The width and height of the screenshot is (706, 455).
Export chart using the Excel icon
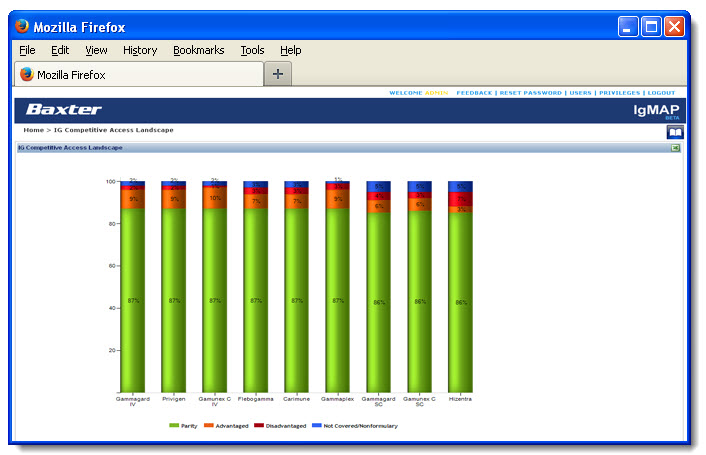click(x=675, y=148)
